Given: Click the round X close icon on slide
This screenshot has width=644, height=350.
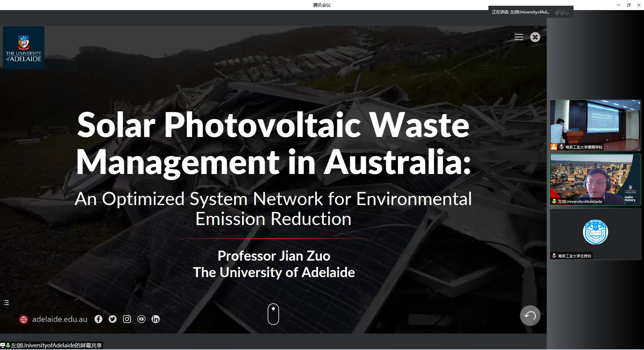Looking at the screenshot, I should coord(535,37).
